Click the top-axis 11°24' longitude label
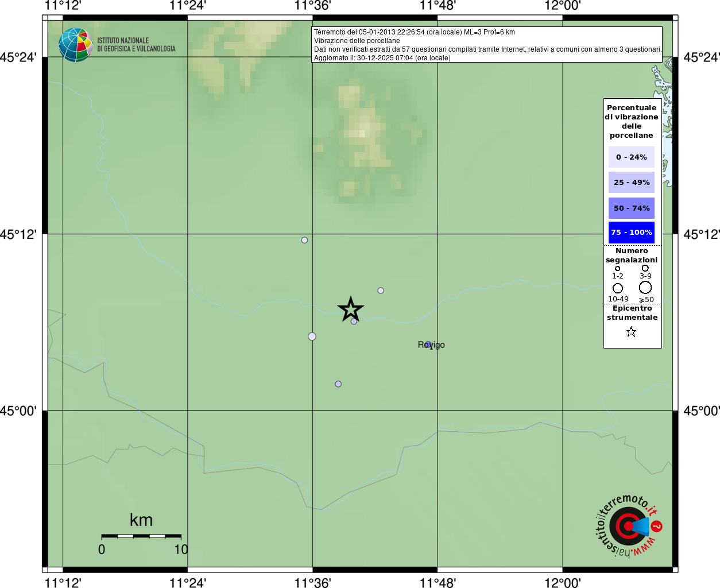The height and width of the screenshot is (588, 720). (x=188, y=6)
